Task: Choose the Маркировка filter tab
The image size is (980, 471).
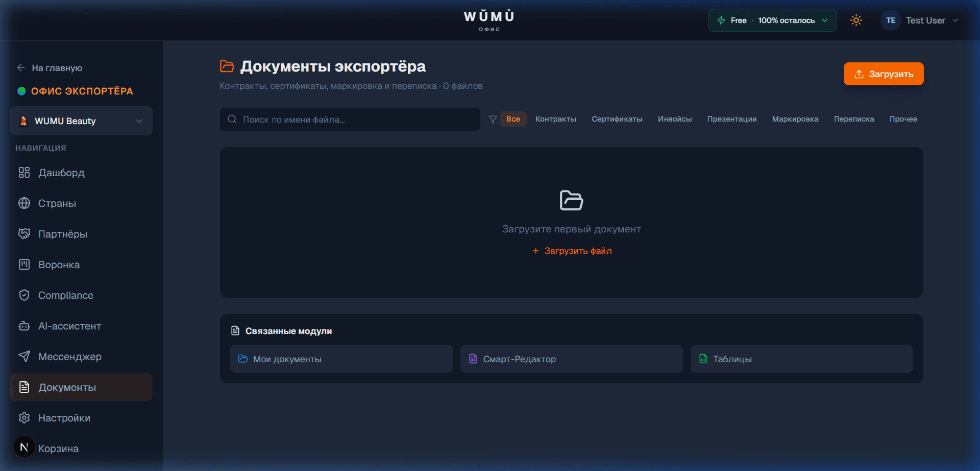Action: (x=795, y=119)
